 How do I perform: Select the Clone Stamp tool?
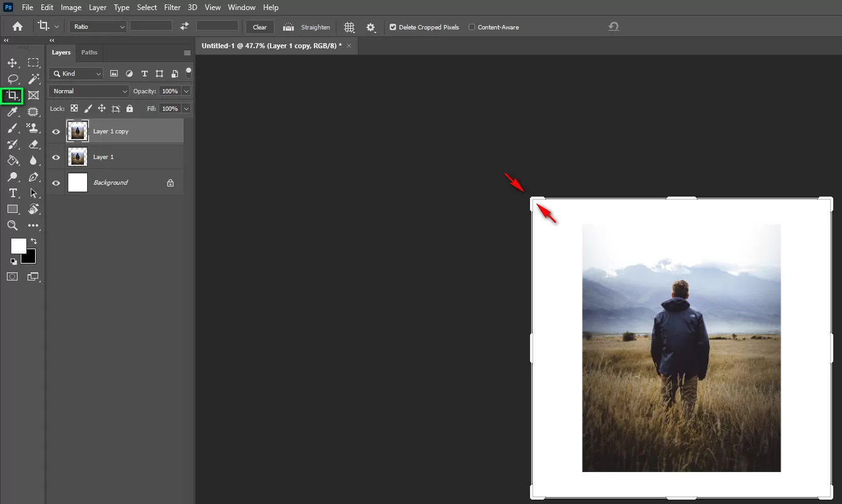pyautogui.click(x=33, y=128)
